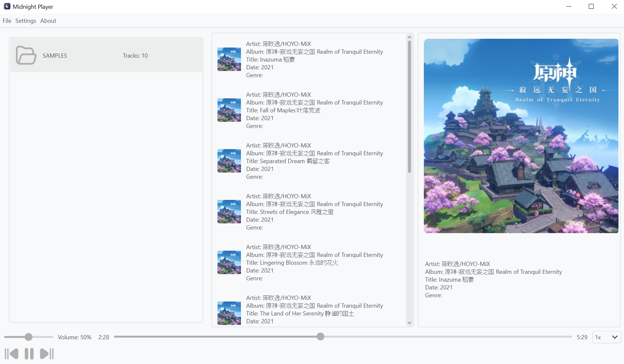Click album thumbnail of Fall of Maples
This screenshot has height=364, width=624.
(x=229, y=110)
